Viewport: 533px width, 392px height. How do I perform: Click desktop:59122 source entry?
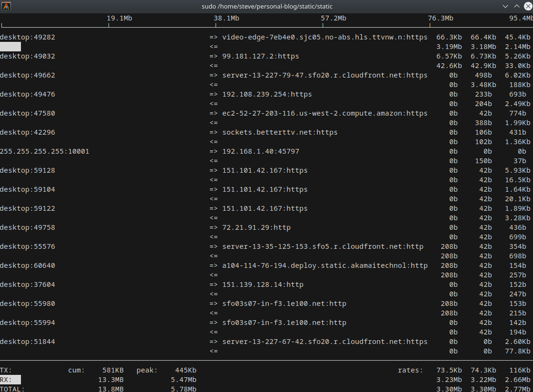tap(28, 208)
